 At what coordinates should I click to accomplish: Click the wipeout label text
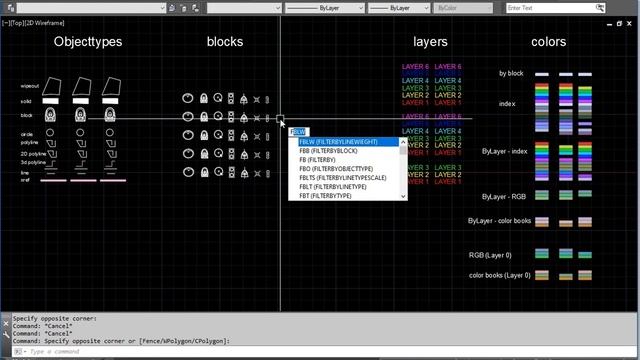(x=29, y=86)
